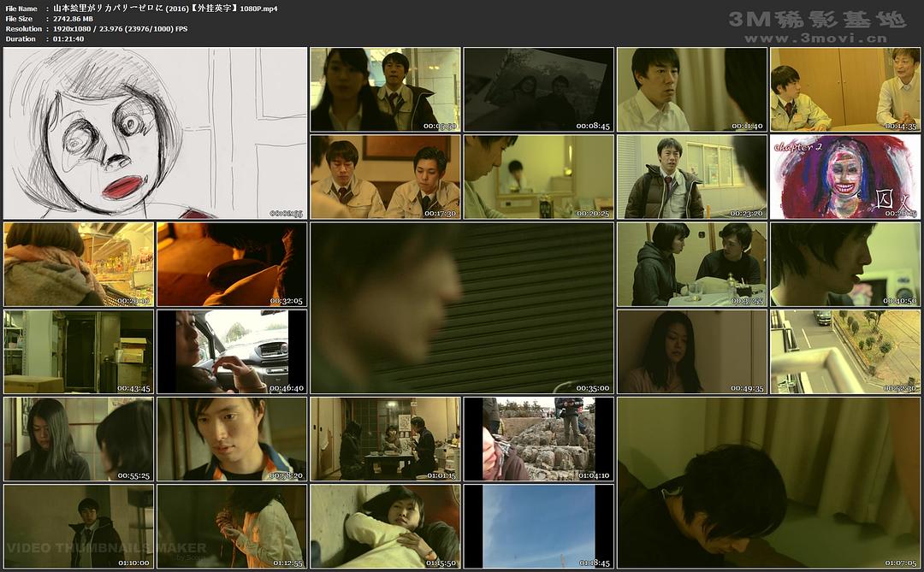924x572 pixels.
Task: Click the VIDEO THUMBNAILS MAKER watermark
Action: coord(107,548)
